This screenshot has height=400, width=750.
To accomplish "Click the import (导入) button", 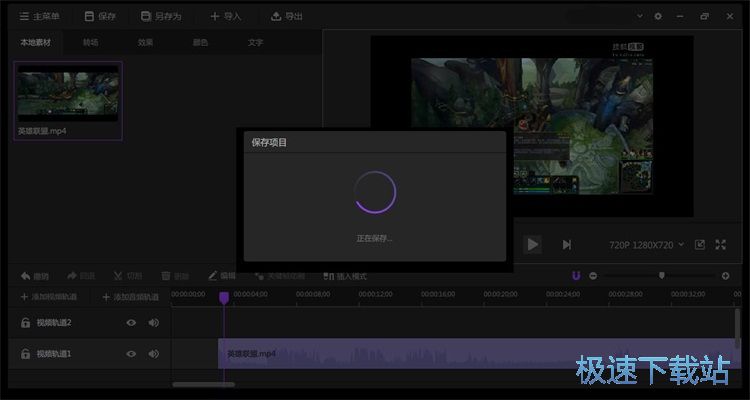I will [226, 16].
